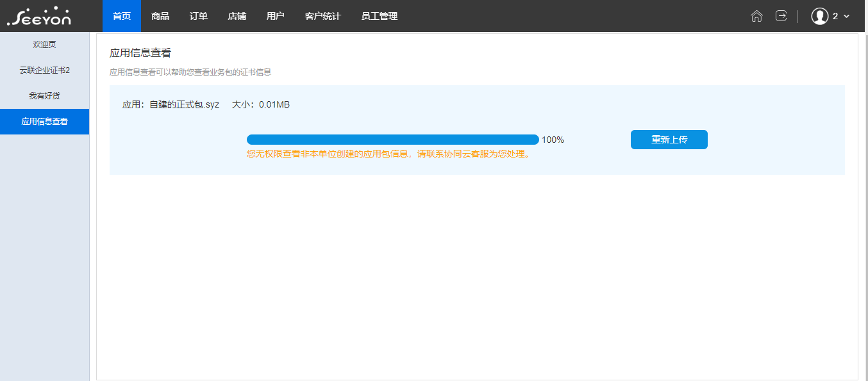The width and height of the screenshot is (868, 381).
Task: Select the 首页 top menu tab
Action: [x=122, y=16]
